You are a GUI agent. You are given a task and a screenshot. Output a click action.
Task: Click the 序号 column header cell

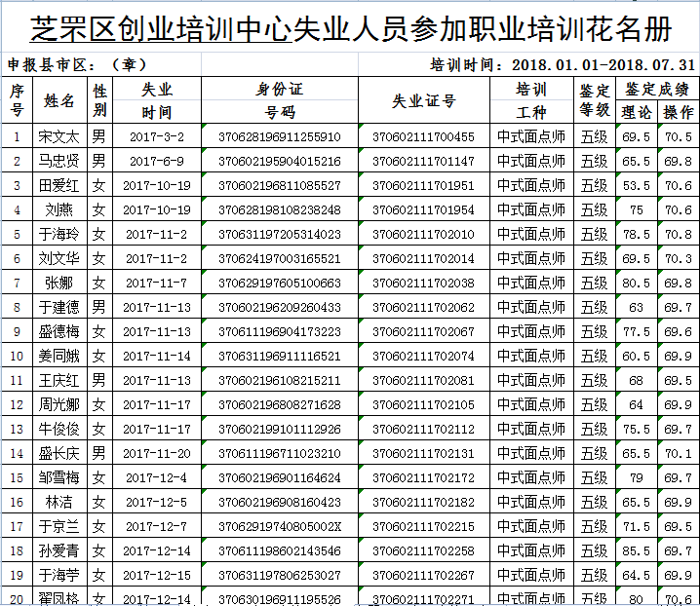[x=17, y=100]
